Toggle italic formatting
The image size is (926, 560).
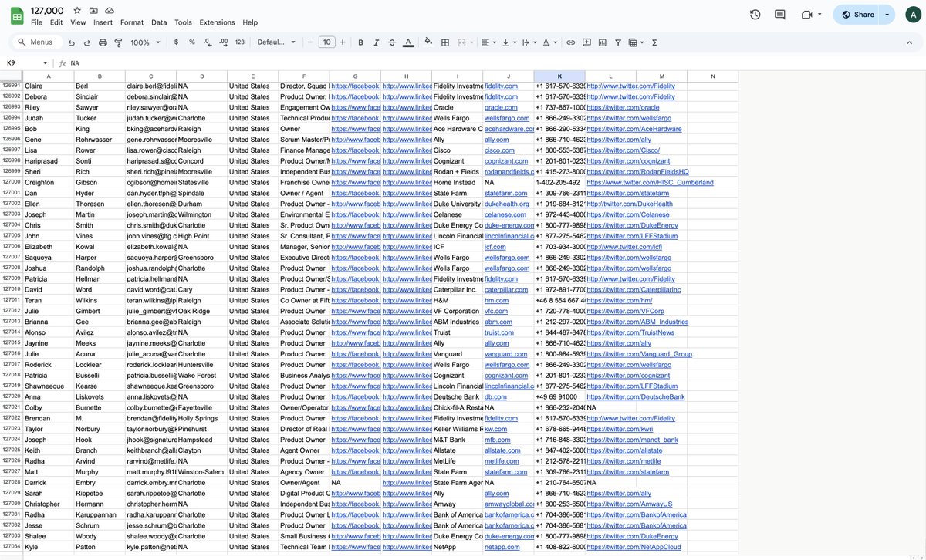(x=376, y=42)
